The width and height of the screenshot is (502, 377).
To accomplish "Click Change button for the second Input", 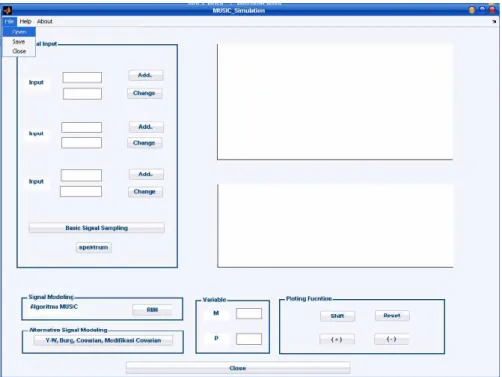I will click(144, 143).
